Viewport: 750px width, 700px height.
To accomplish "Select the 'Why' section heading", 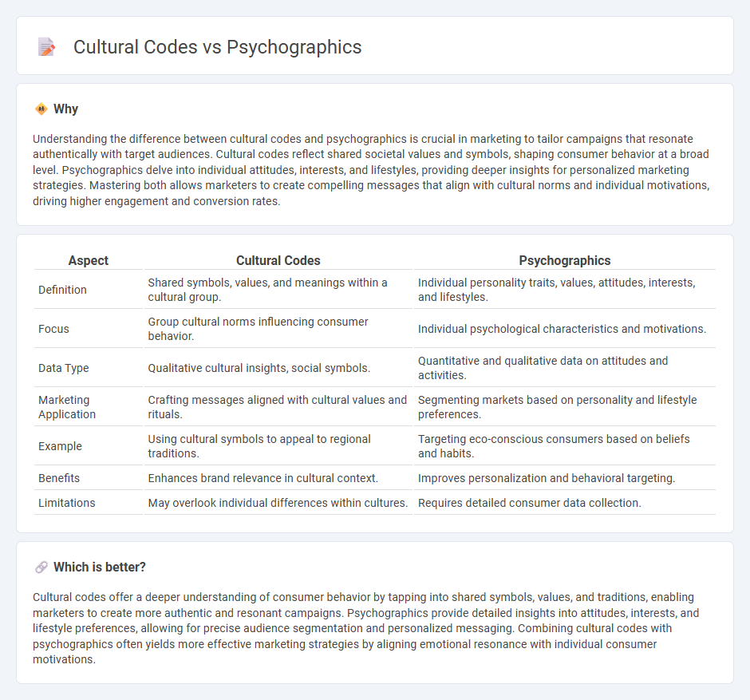I will tap(65, 109).
